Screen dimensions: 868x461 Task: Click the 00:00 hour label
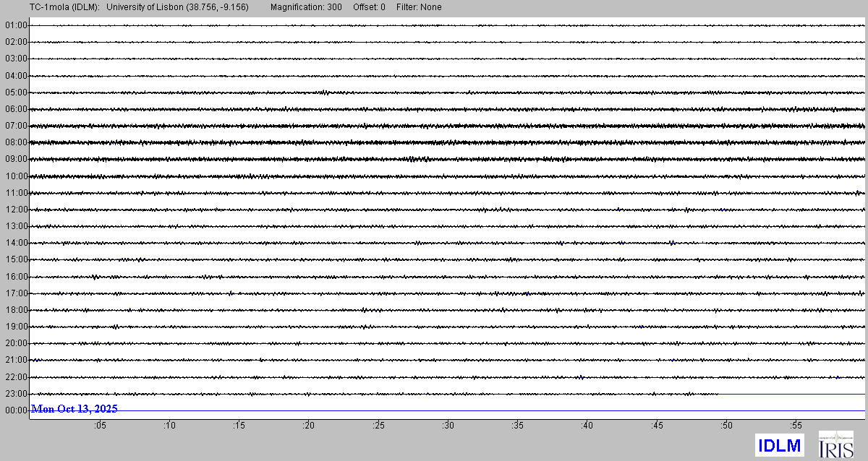click(16, 410)
